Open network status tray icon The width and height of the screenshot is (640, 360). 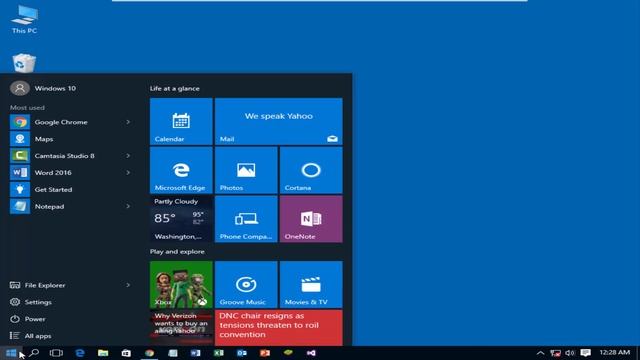coord(555,353)
